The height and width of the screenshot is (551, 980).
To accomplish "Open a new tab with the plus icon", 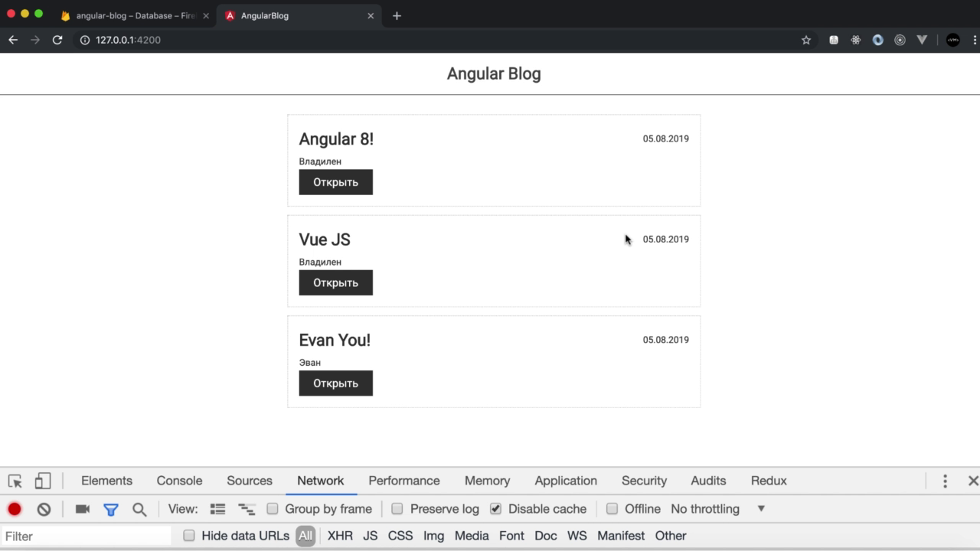I will [397, 15].
